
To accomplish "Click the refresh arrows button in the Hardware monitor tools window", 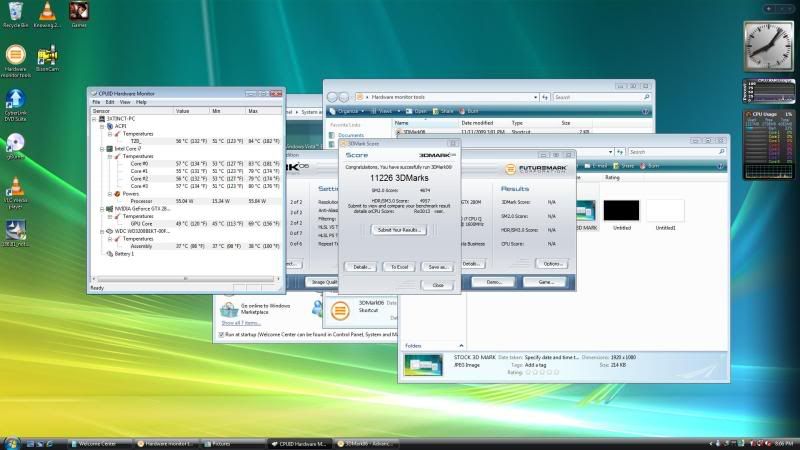I will 545,97.
